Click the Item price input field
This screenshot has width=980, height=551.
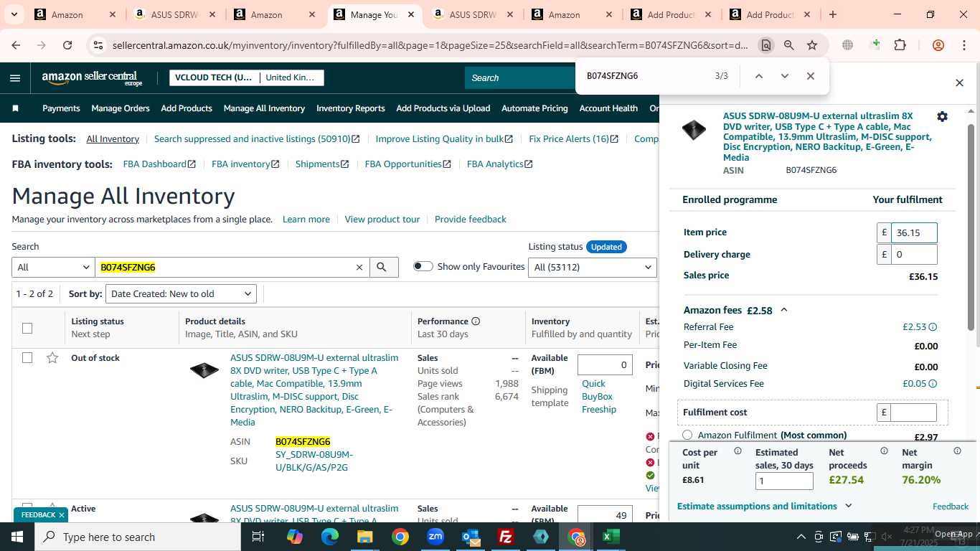pyautogui.click(x=914, y=232)
